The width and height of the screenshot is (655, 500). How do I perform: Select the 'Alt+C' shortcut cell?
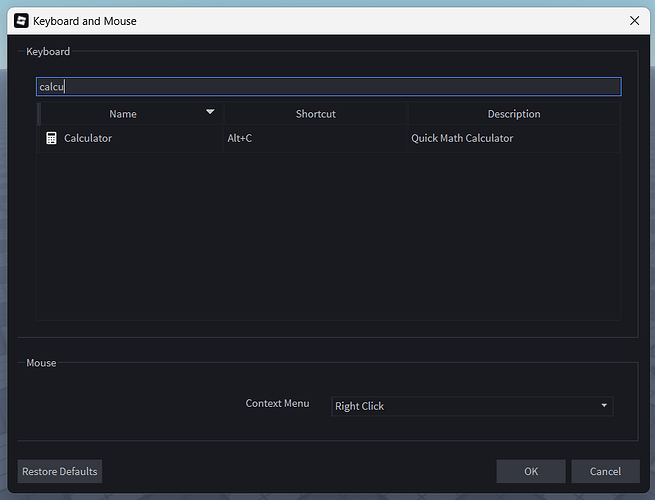pyautogui.click(x=315, y=138)
